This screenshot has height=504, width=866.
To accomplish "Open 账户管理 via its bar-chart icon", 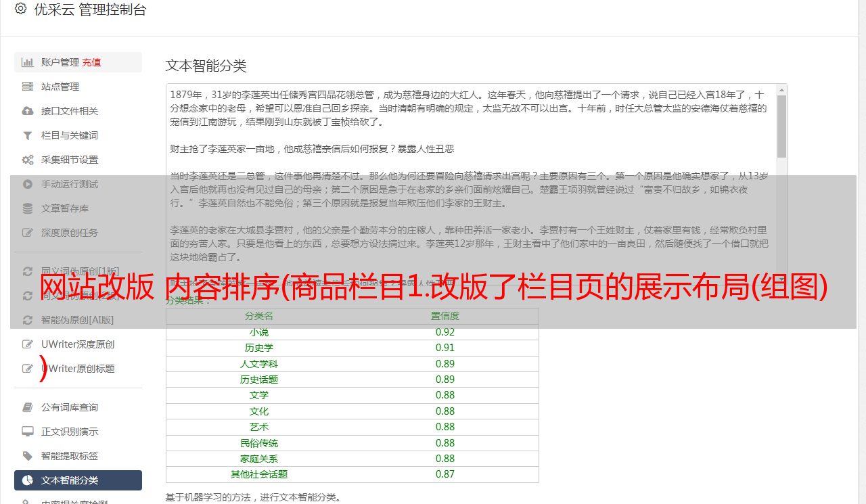I will pyautogui.click(x=28, y=62).
